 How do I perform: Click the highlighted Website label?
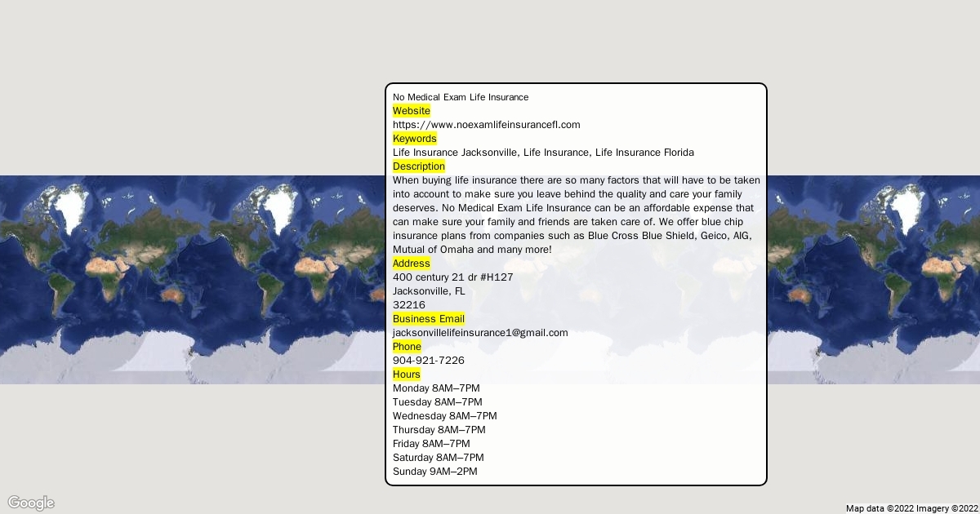(411, 111)
